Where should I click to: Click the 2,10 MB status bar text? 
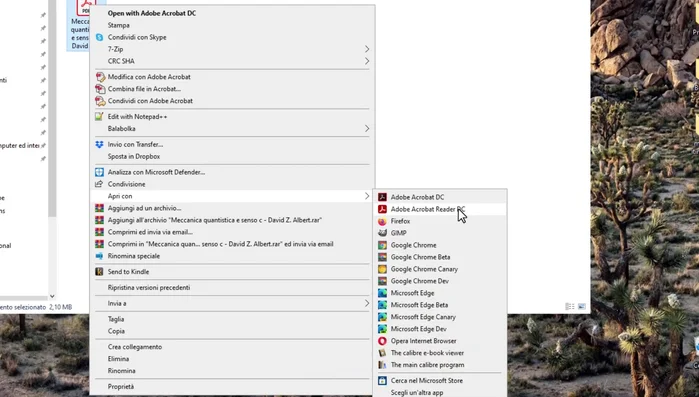click(61, 307)
